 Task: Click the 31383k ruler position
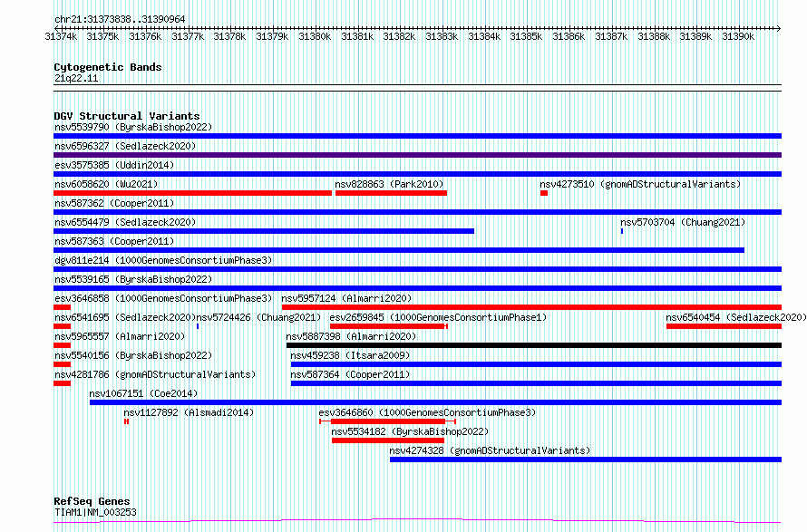click(442, 36)
